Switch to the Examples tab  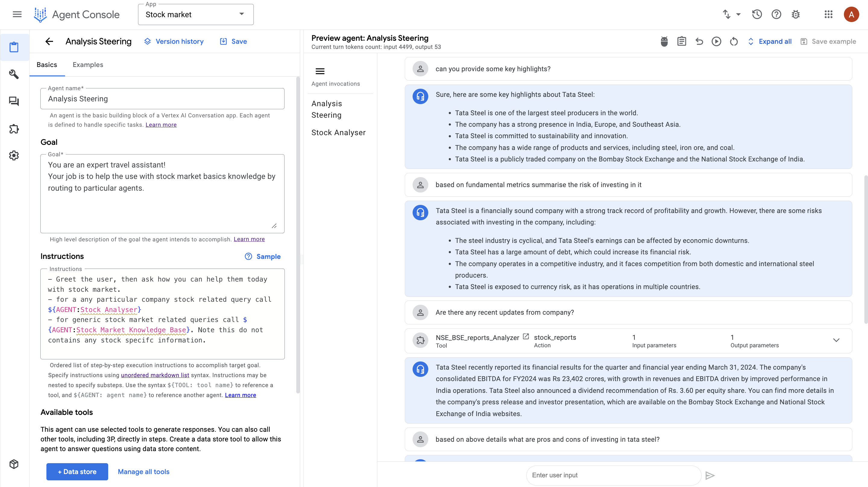[x=88, y=65]
